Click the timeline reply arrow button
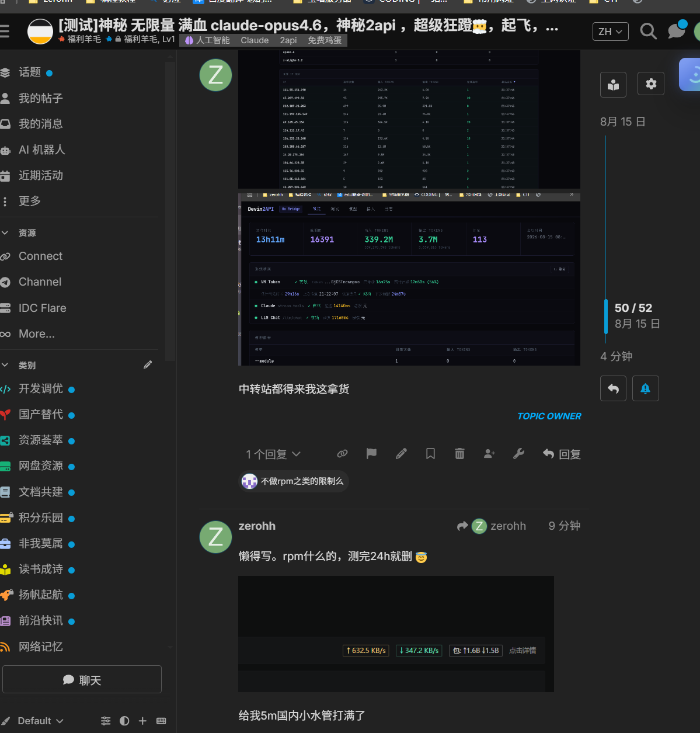This screenshot has height=733, width=700. pos(613,388)
